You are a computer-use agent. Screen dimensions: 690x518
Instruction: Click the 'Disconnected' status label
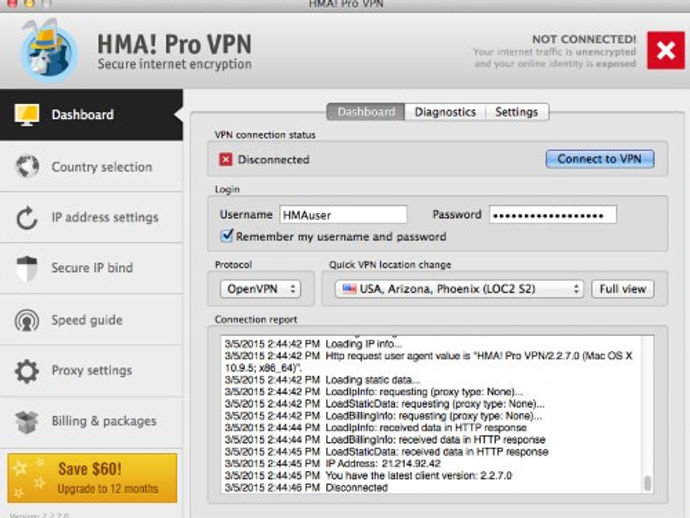pyautogui.click(x=274, y=159)
